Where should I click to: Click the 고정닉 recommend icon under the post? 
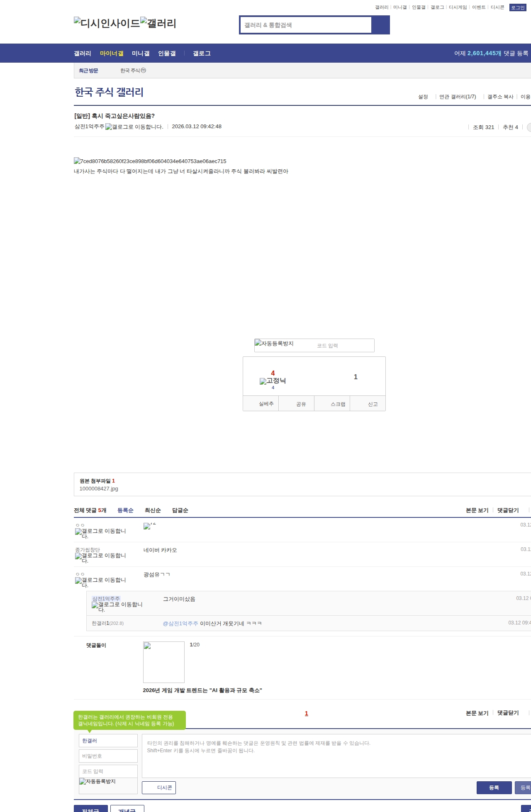pos(273,381)
